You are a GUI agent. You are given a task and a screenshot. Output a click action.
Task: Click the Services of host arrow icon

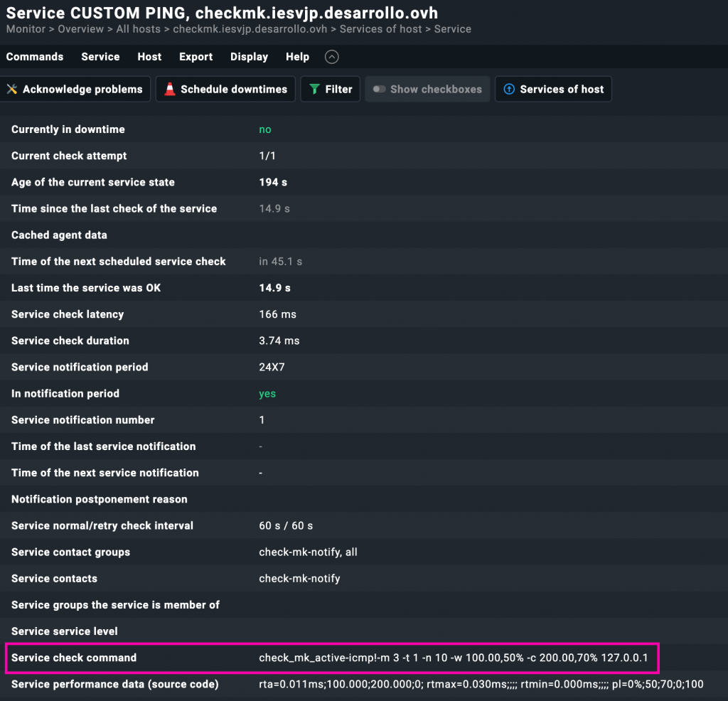pos(509,90)
